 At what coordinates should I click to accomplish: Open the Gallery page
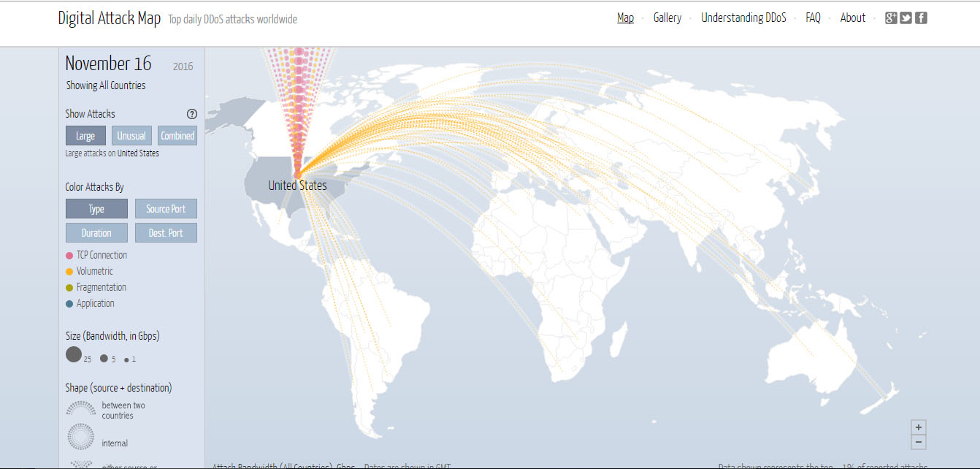pyautogui.click(x=667, y=18)
